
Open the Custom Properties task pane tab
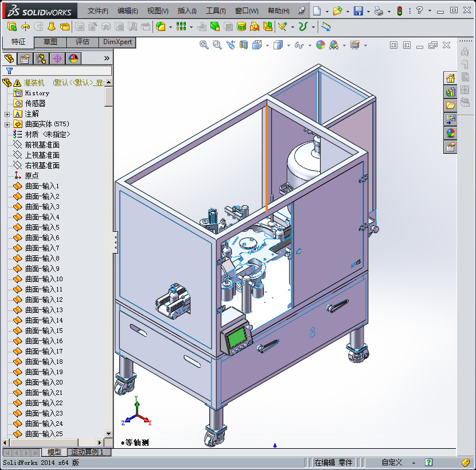click(450, 147)
